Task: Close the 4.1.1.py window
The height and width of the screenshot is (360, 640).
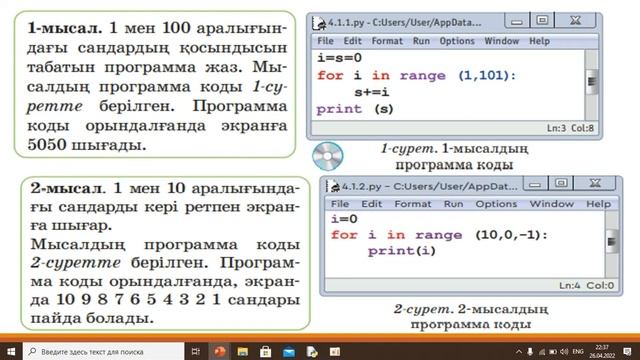Action: click(x=575, y=20)
